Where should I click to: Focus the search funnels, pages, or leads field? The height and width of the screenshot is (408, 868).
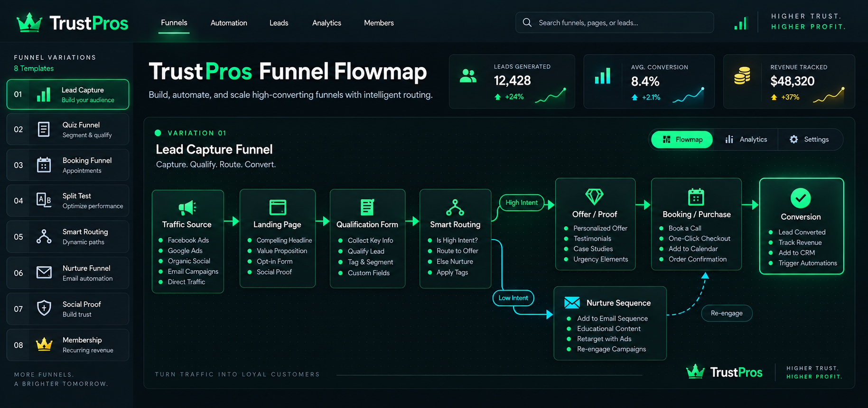click(615, 22)
